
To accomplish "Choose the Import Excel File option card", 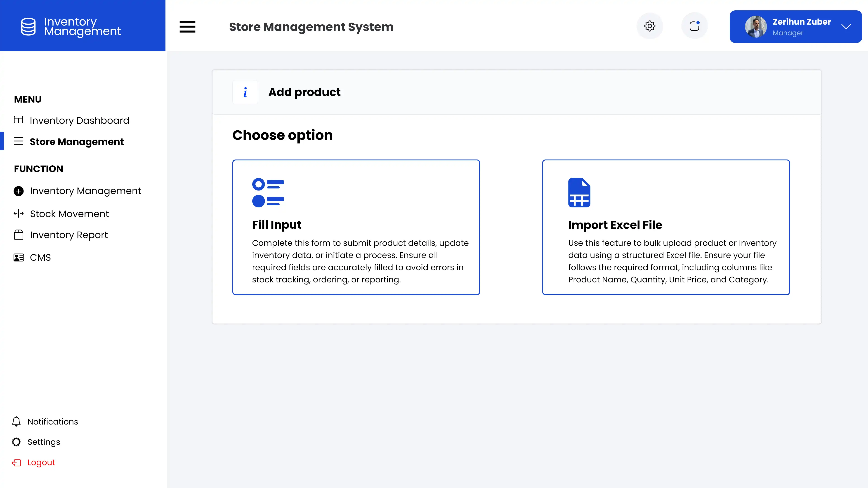I will (x=665, y=227).
